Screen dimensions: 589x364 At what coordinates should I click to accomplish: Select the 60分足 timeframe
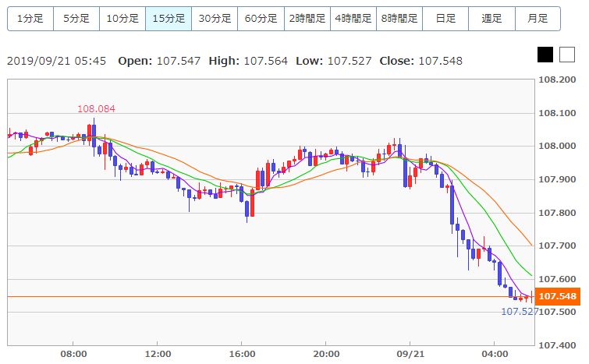pos(261,18)
